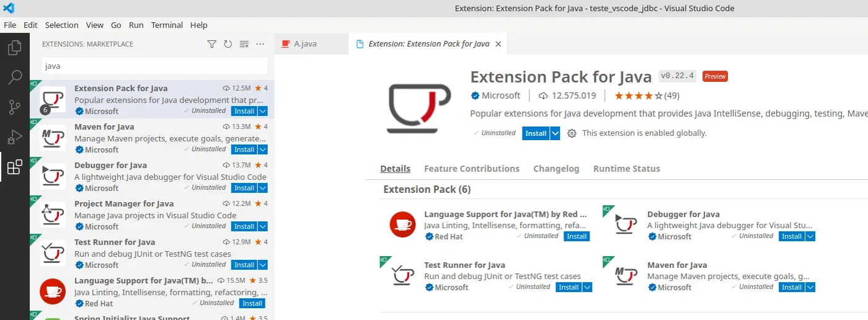The width and height of the screenshot is (868, 320).
Task: Click the v0.22.4 version label
Action: tap(677, 76)
